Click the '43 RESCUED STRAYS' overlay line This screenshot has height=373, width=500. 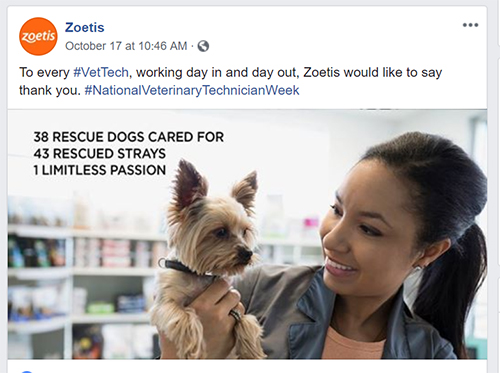100,154
